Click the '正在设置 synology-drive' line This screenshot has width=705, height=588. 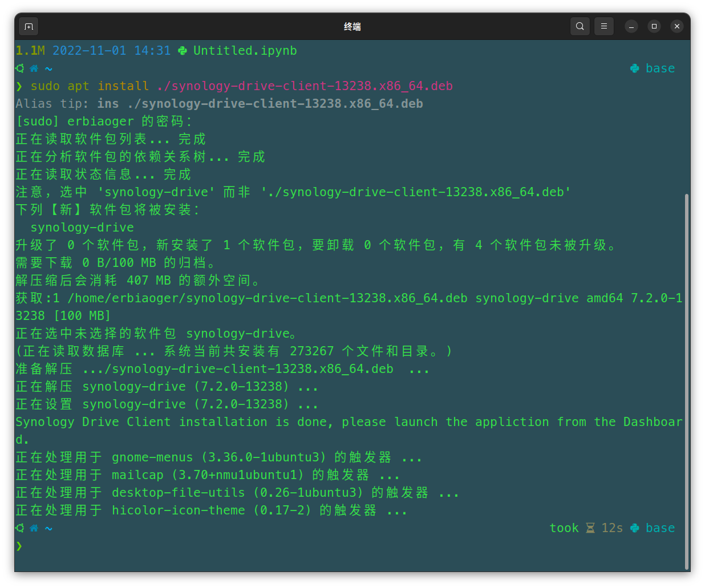pyautogui.click(x=167, y=404)
